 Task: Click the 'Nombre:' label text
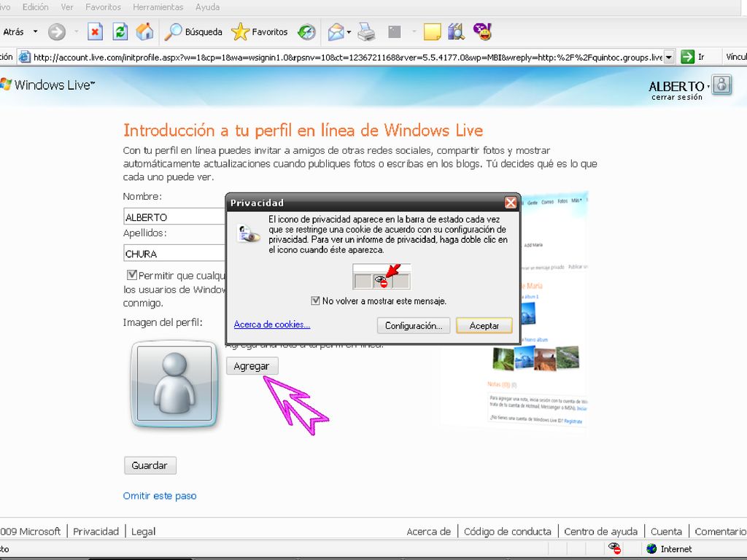pos(142,196)
